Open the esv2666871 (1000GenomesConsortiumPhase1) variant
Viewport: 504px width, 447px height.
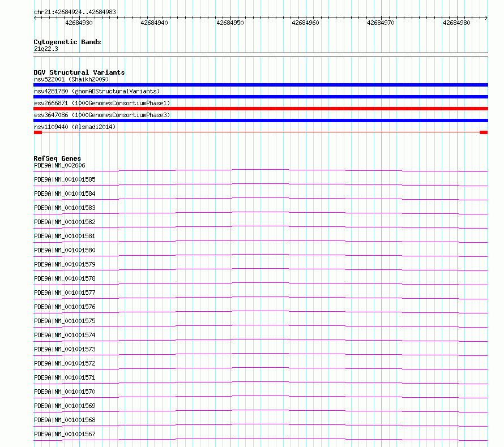(x=102, y=103)
